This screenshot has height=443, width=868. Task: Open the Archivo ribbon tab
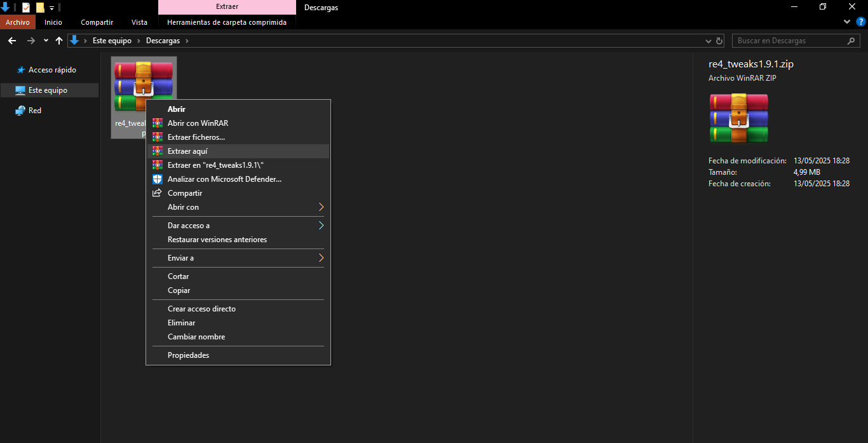(18, 22)
